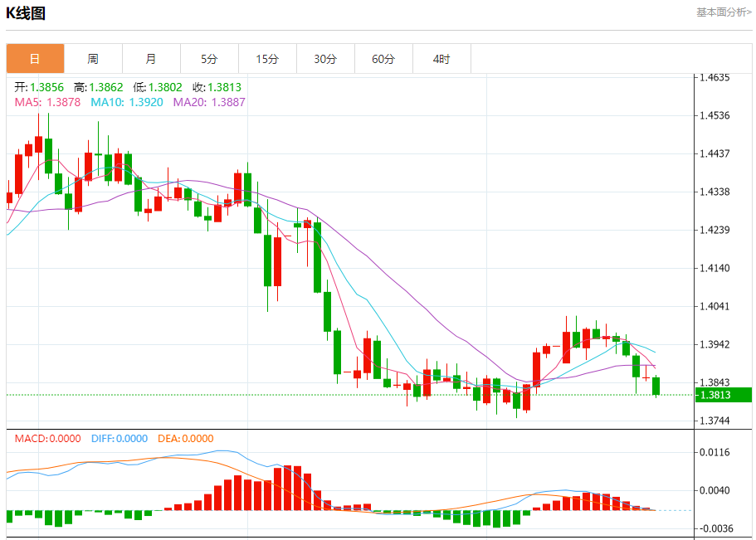Click the 1.4239 price axis label
This screenshot has height=540, width=756.
[x=715, y=230]
